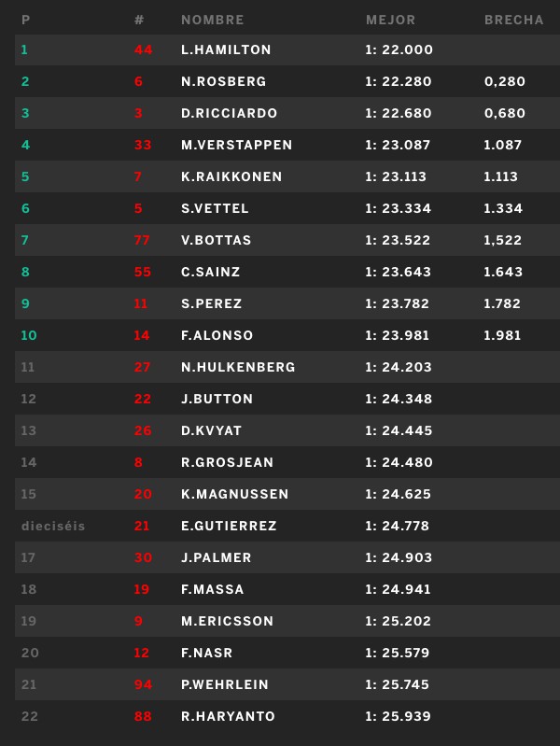The width and height of the screenshot is (560, 746).
Task: Select the MEJOR column header
Action: tap(391, 20)
